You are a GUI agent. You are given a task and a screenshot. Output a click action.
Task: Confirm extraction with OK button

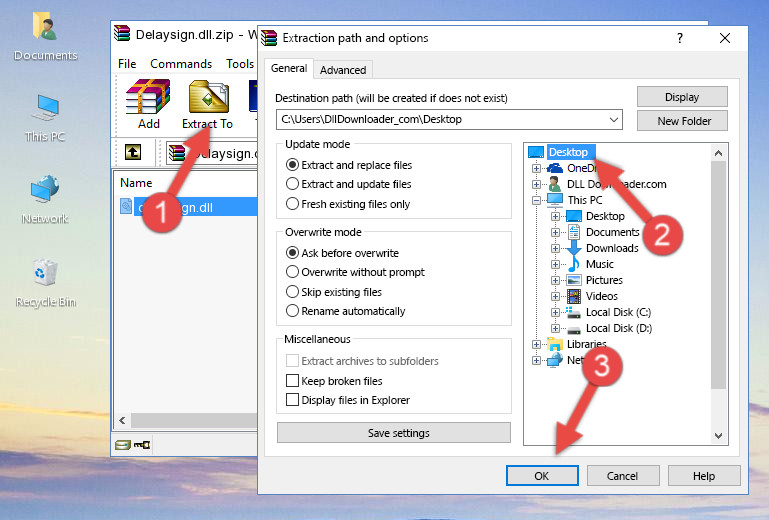[x=542, y=476]
